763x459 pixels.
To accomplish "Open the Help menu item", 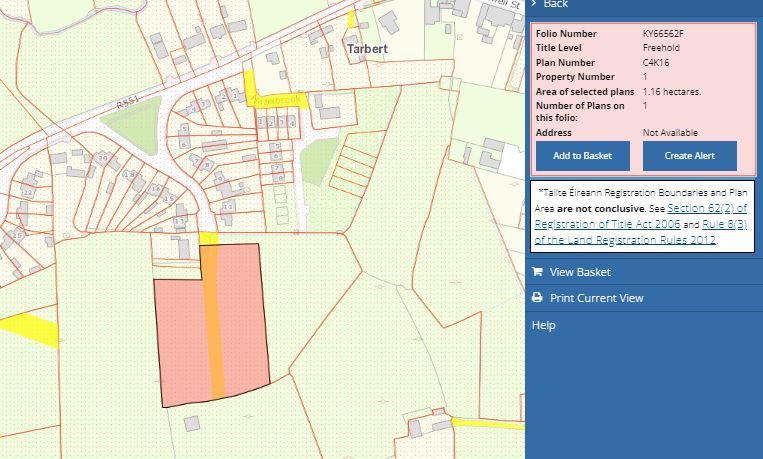I will [x=543, y=325].
